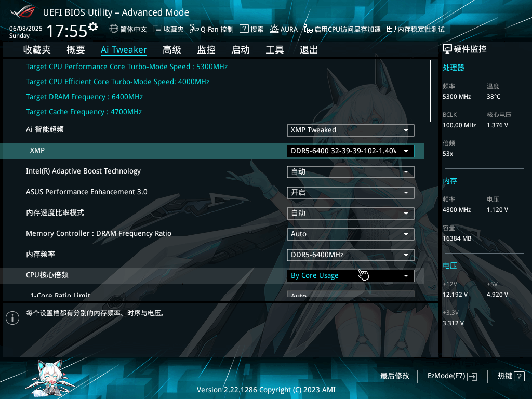Open Intel Adaptive Boost Technology dropdown

(x=351, y=171)
